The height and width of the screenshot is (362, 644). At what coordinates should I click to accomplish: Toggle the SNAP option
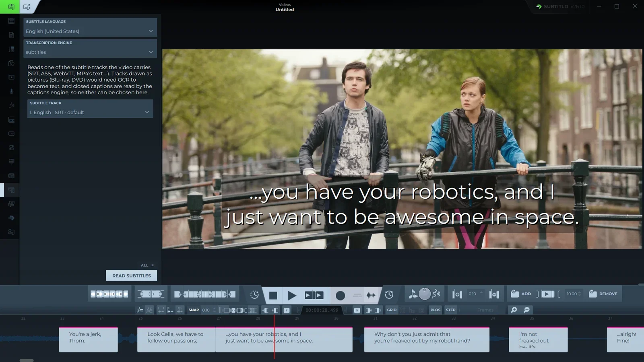click(194, 310)
